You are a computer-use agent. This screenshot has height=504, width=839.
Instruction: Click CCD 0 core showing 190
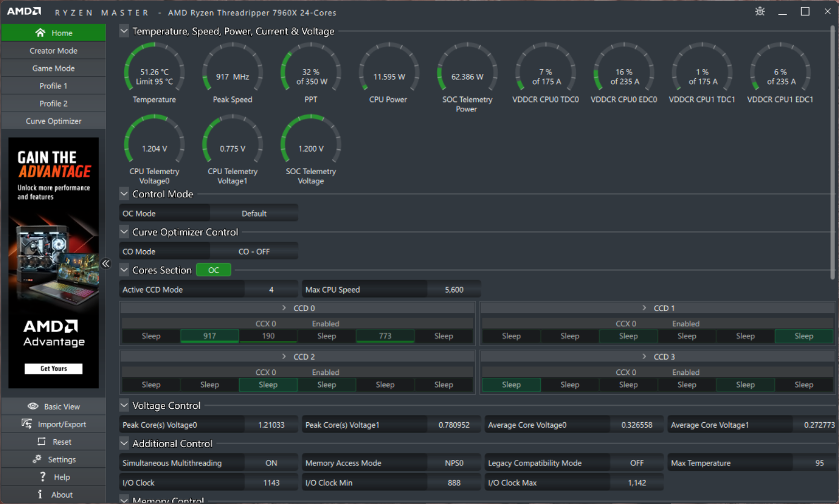pyautogui.click(x=268, y=336)
